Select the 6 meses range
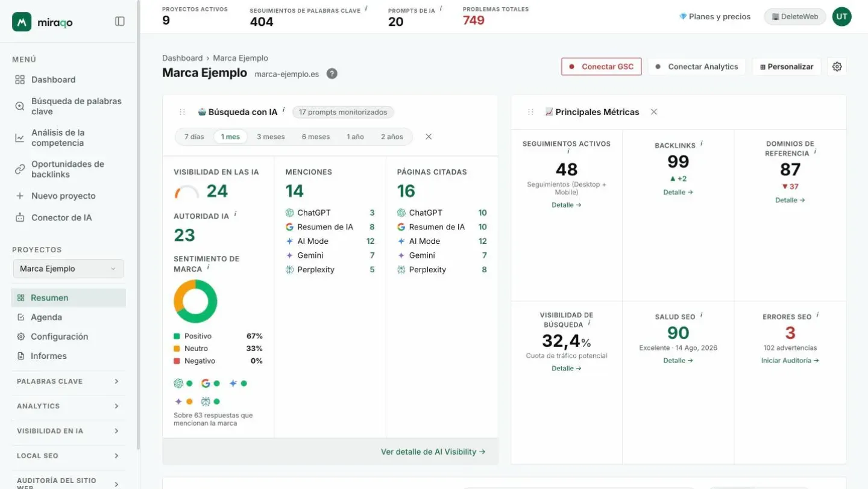868x489 pixels. point(316,137)
